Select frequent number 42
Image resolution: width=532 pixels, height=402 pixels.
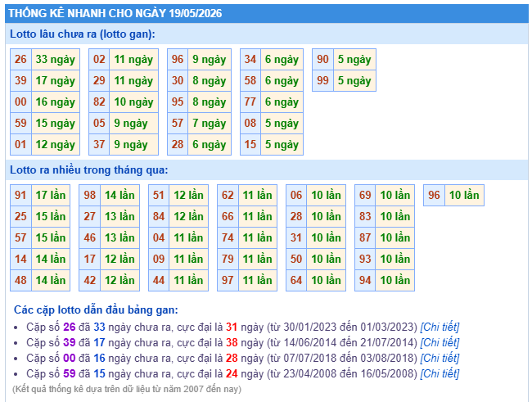(x=90, y=281)
